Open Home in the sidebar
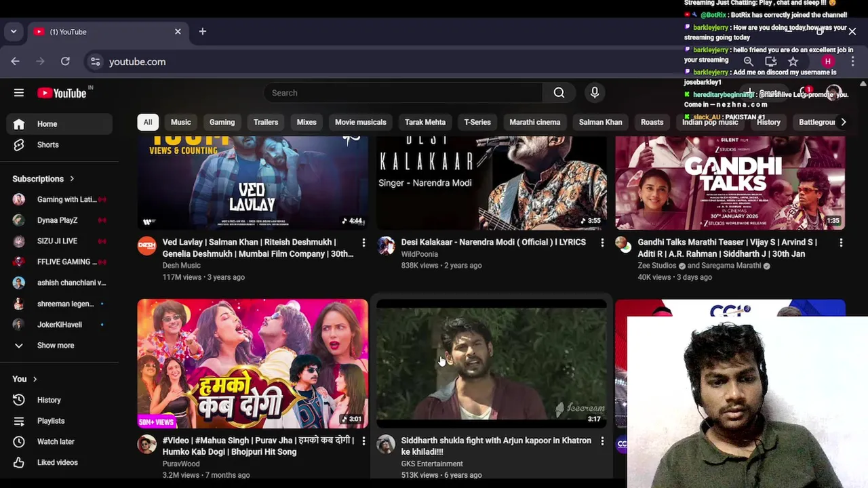This screenshot has width=868, height=488. [x=60, y=124]
